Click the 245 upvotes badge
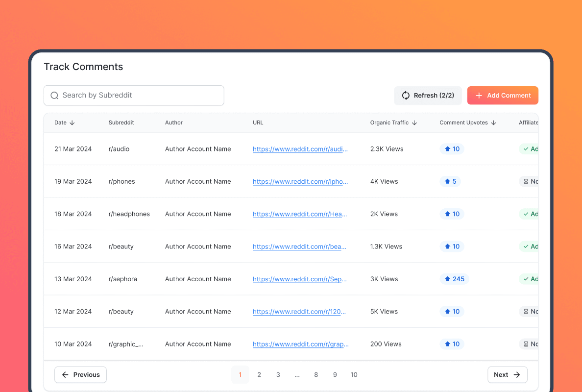This screenshot has height=392, width=582. [x=454, y=279]
